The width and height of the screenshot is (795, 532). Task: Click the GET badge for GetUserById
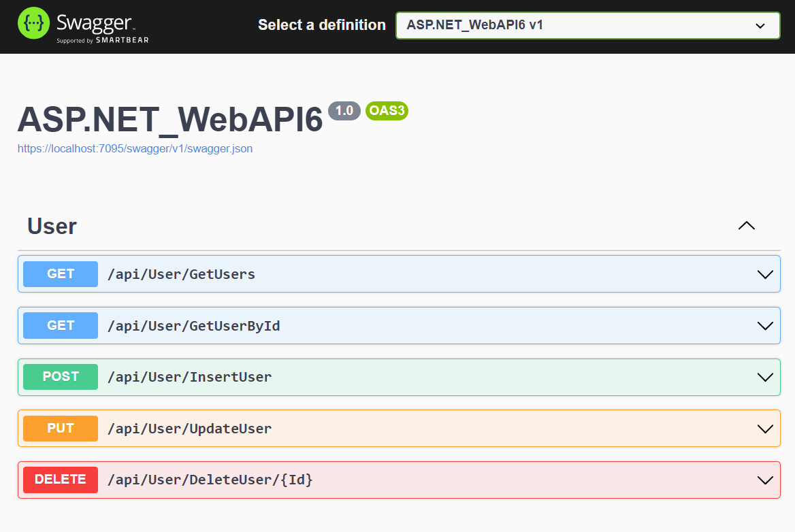pyautogui.click(x=61, y=325)
